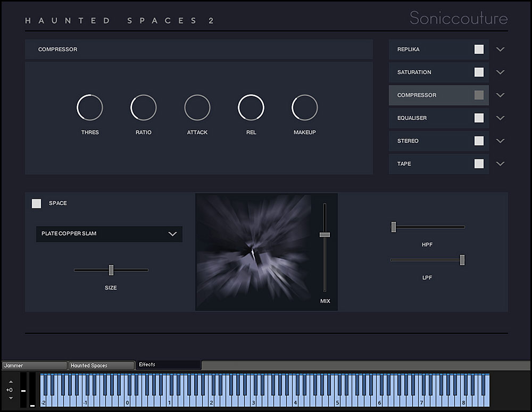Click the swirling reverb space image
Screen dimensions: 532x412
coord(254,248)
